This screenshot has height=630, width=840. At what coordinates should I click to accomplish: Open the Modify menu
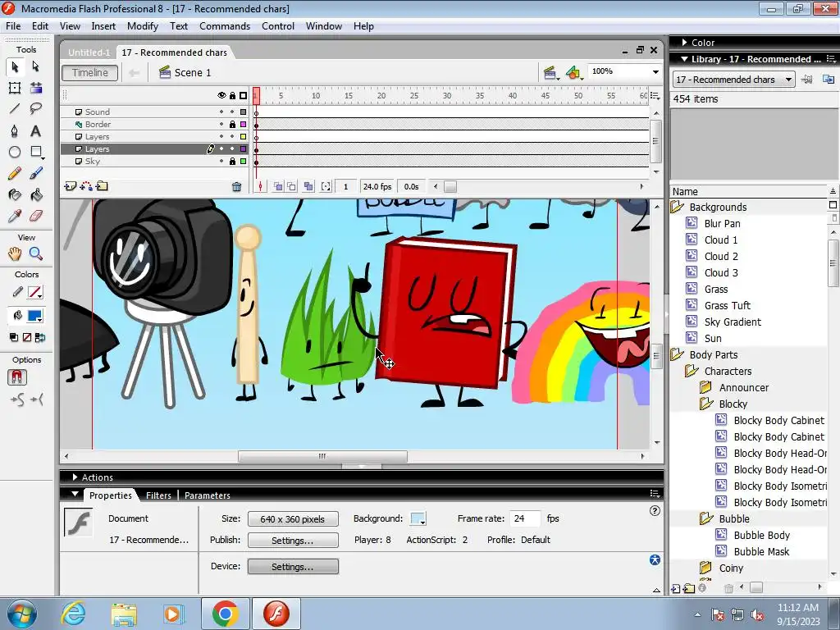[x=143, y=26]
